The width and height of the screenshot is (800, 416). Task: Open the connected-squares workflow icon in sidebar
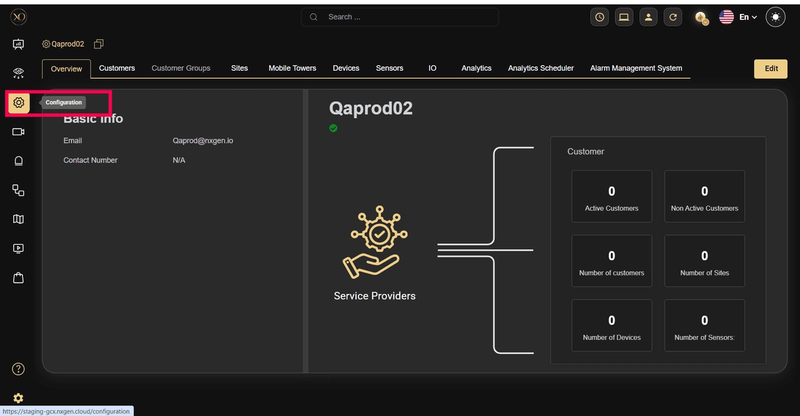(18, 190)
